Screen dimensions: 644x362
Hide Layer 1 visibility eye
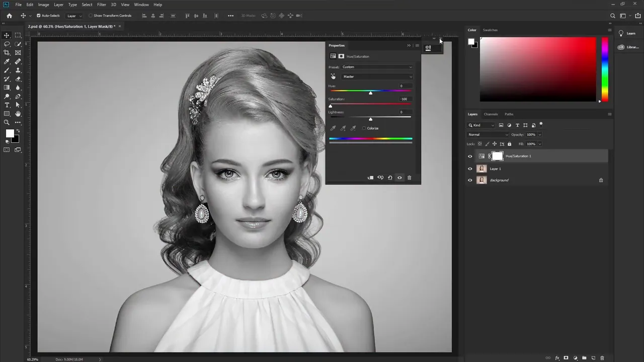(470, 169)
